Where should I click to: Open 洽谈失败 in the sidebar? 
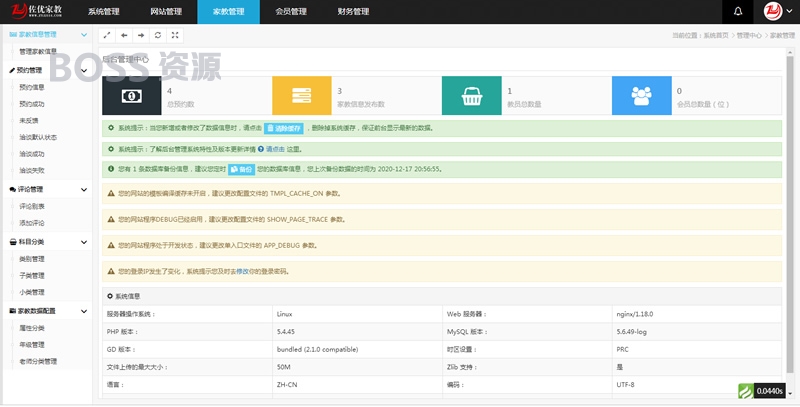(x=32, y=170)
